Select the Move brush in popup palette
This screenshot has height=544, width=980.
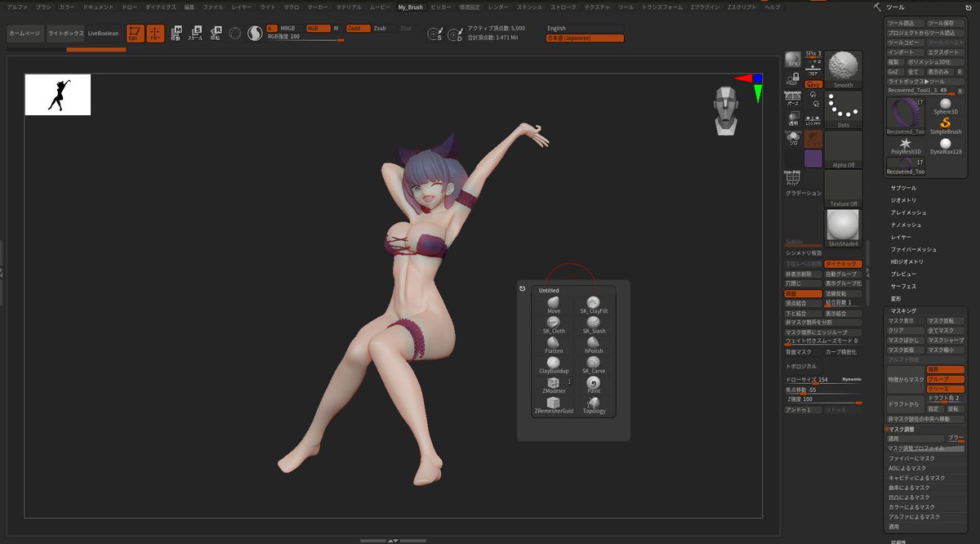[554, 305]
